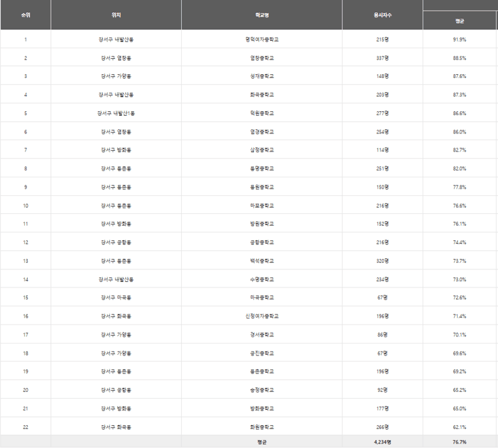Click the 71.4% average cell

pyautogui.click(x=460, y=316)
